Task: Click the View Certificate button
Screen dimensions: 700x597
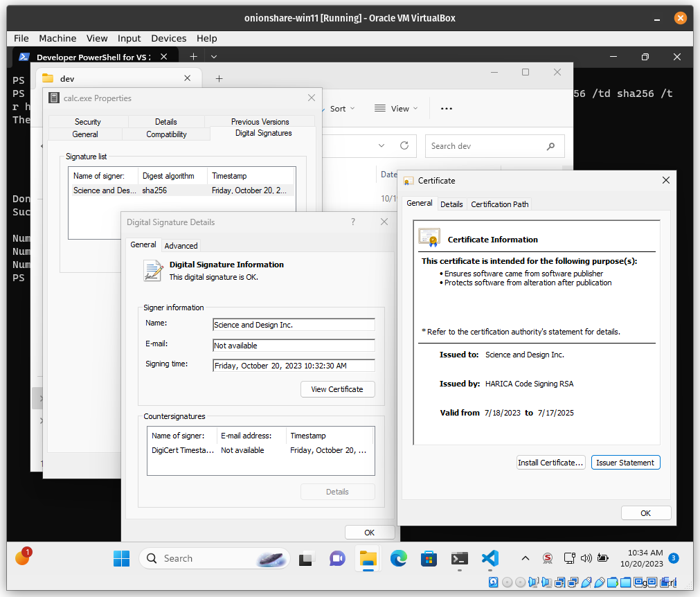Action: [x=337, y=389]
